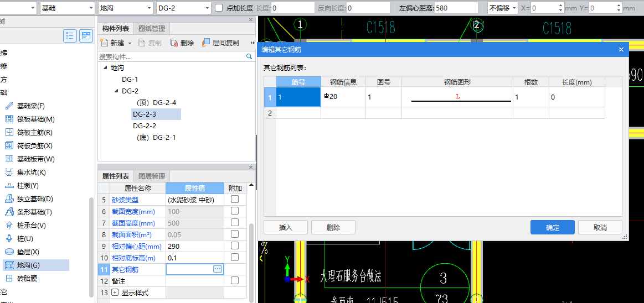This screenshot has height=303, width=644.
Task: Toggle 附加 checkbox for 砂浆类型
Action: tap(235, 199)
